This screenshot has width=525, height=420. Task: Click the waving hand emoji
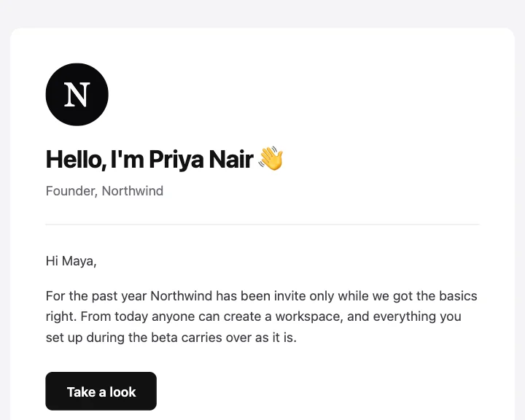[x=271, y=158]
